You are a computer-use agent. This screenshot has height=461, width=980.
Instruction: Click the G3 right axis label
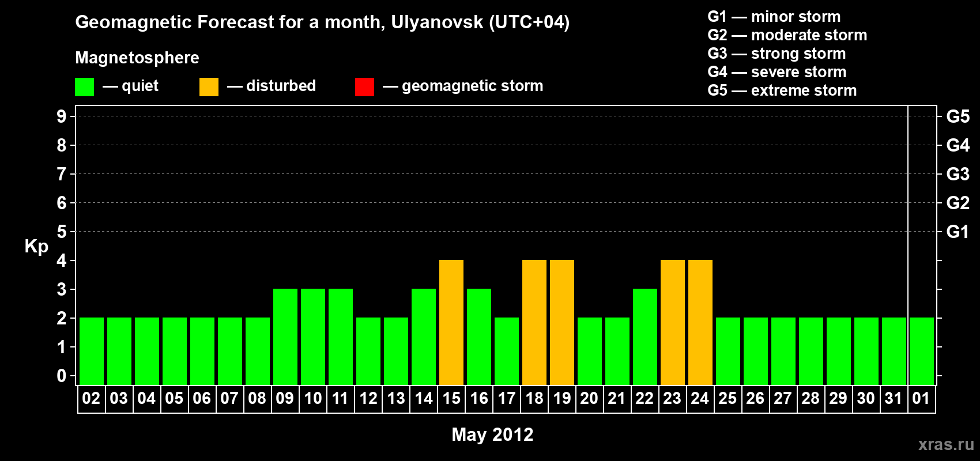pyautogui.click(x=958, y=174)
